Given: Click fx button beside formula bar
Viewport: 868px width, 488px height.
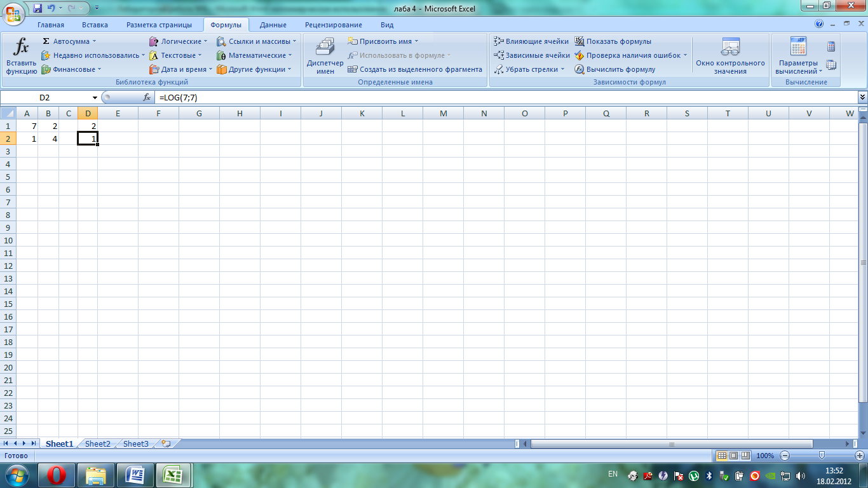Looking at the screenshot, I should pos(147,98).
